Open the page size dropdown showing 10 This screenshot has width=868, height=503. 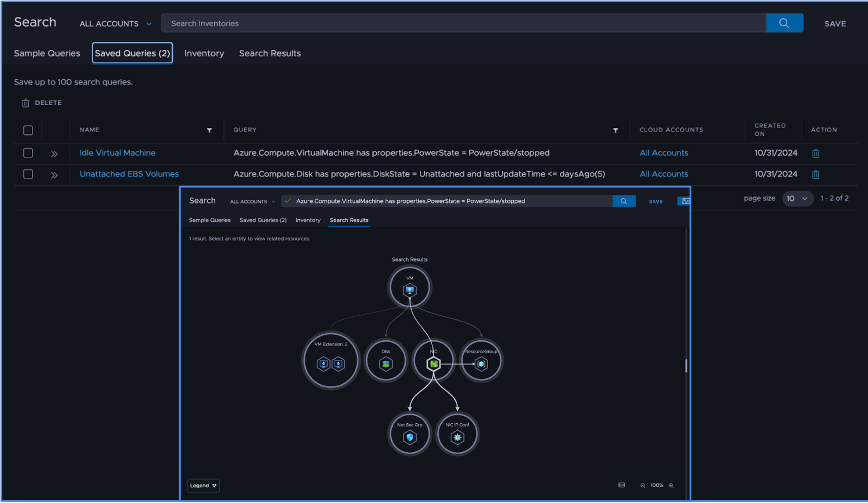797,199
